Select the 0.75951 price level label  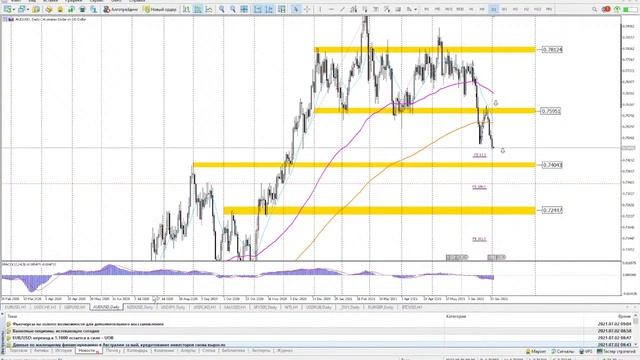click(x=550, y=111)
